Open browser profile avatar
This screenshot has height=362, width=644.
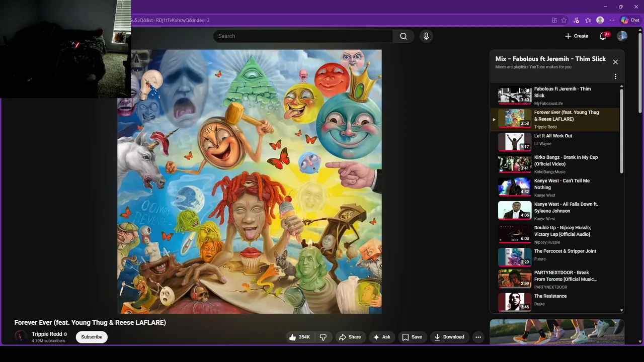click(600, 20)
